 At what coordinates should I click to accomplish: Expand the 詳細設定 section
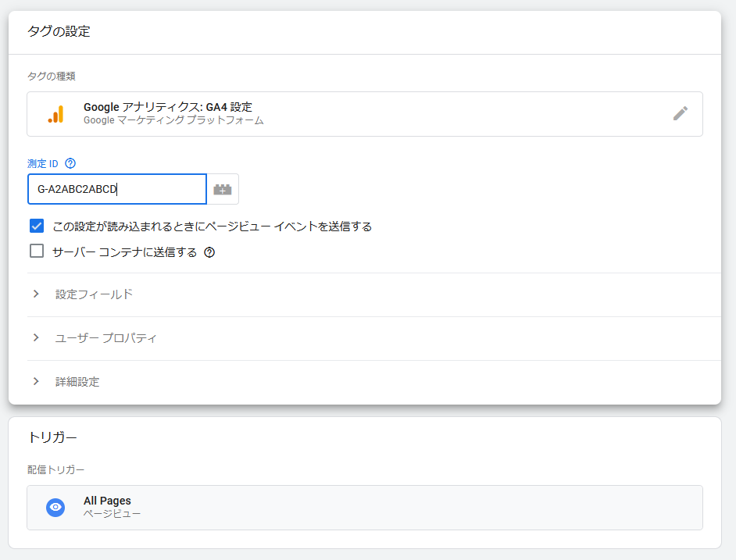click(374, 382)
